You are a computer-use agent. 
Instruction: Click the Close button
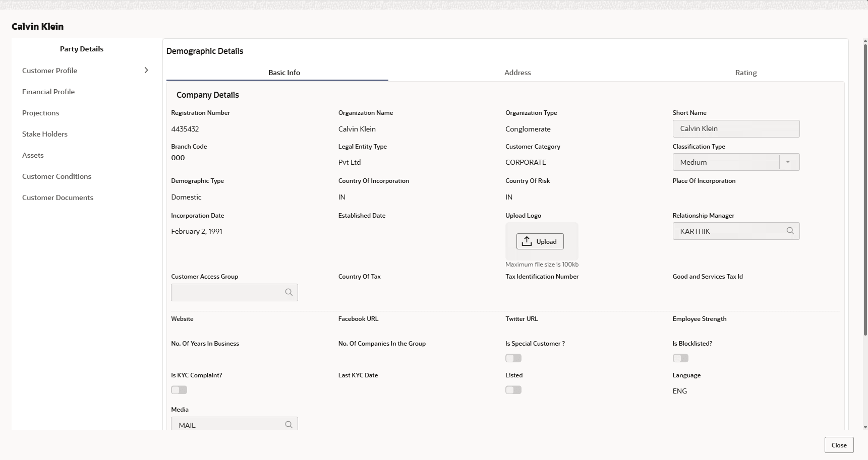[x=839, y=445]
